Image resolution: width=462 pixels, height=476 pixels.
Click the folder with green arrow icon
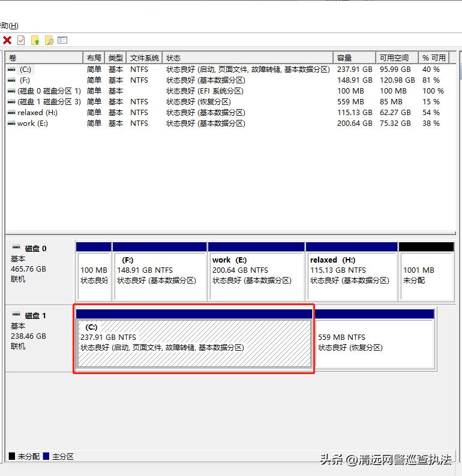(35, 40)
